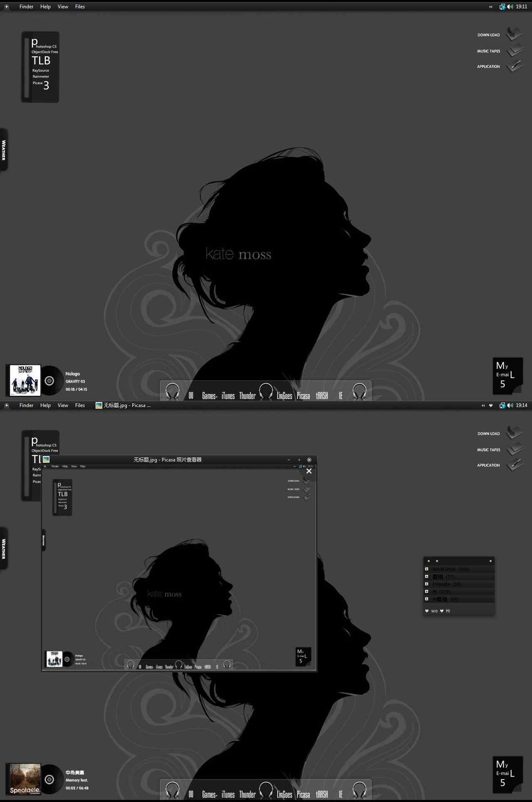This screenshot has width=532, height=802.
Task: Launch IE from dock on the 19:14 desktop
Action: pos(341,795)
